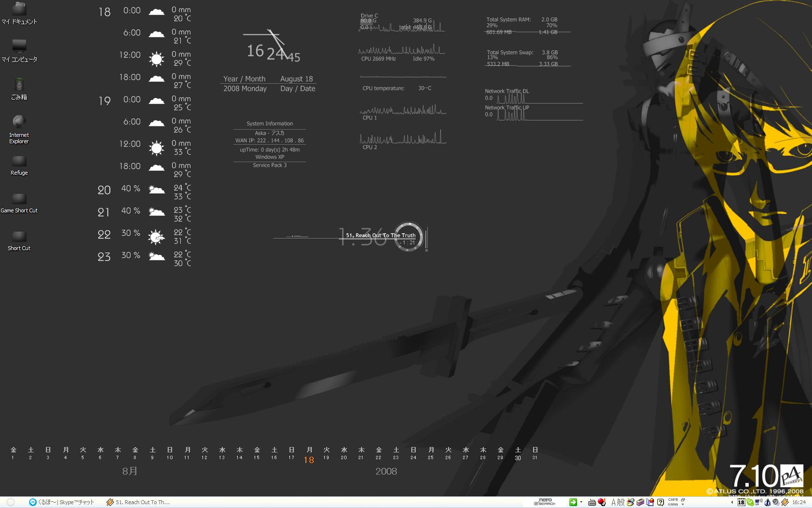The width and height of the screenshot is (812, 508).
Task: Click the 'CPU temperature:' reading
Action: coord(397,88)
